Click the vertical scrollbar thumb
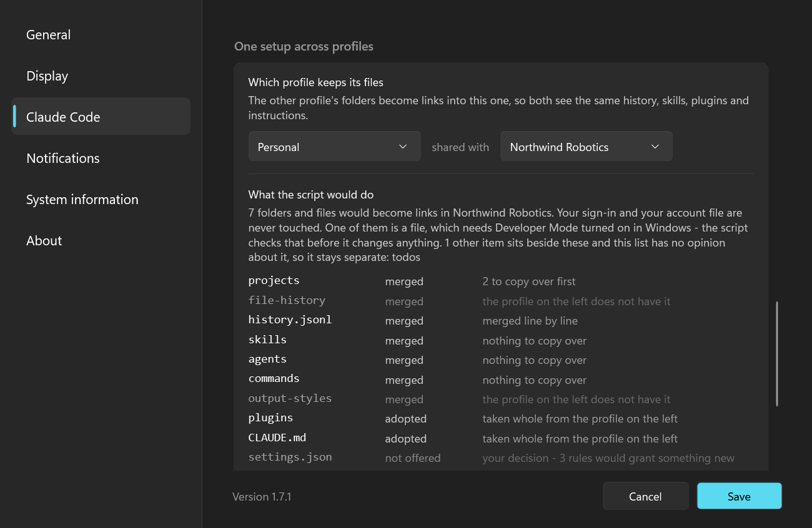812x528 pixels. (x=777, y=354)
